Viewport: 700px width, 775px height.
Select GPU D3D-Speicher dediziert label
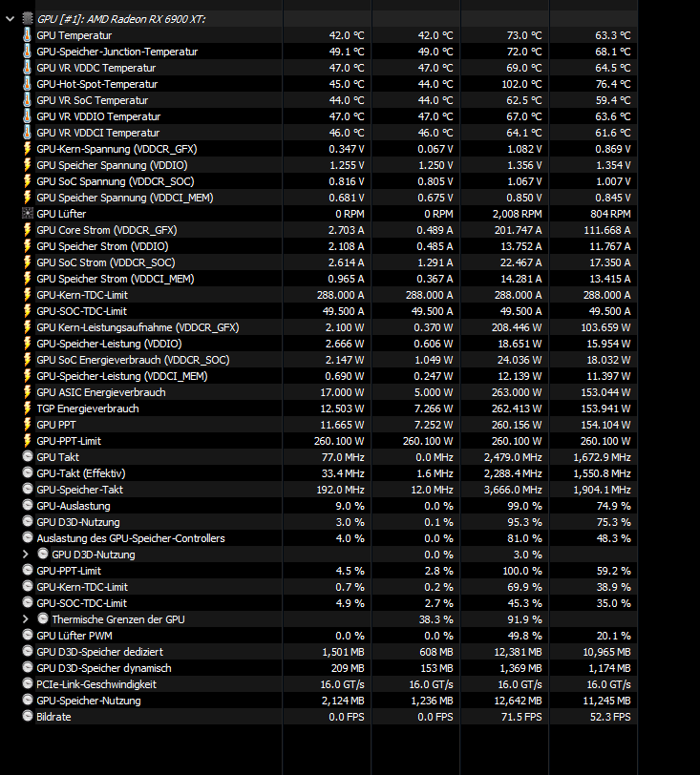100,652
